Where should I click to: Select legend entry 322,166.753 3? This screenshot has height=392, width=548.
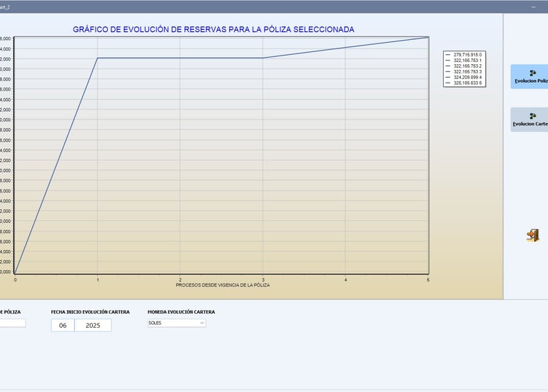[x=464, y=71]
